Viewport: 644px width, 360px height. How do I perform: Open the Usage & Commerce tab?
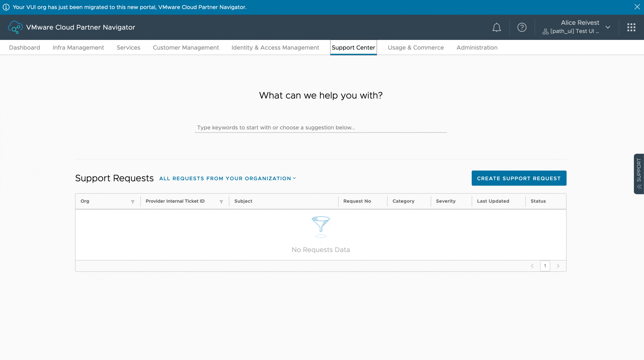click(x=416, y=47)
